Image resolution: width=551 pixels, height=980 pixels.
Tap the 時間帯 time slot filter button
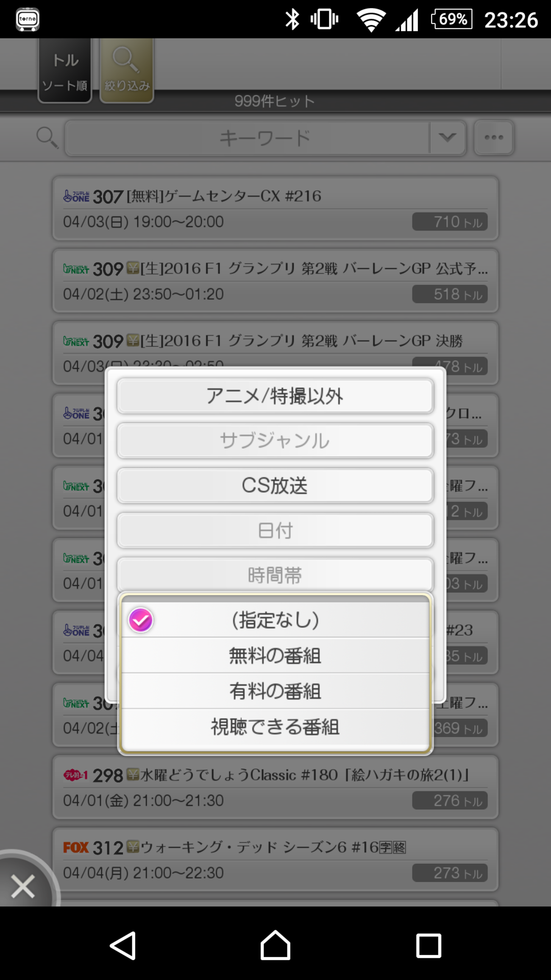[x=275, y=575]
